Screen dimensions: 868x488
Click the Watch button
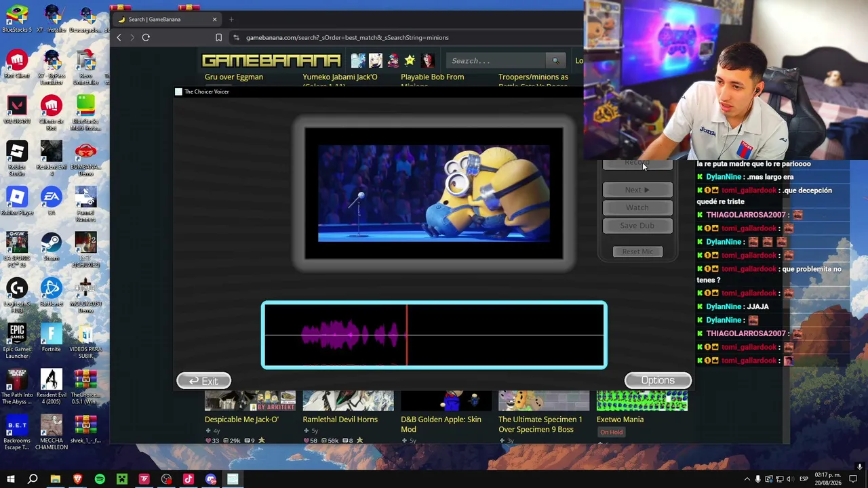(x=637, y=207)
